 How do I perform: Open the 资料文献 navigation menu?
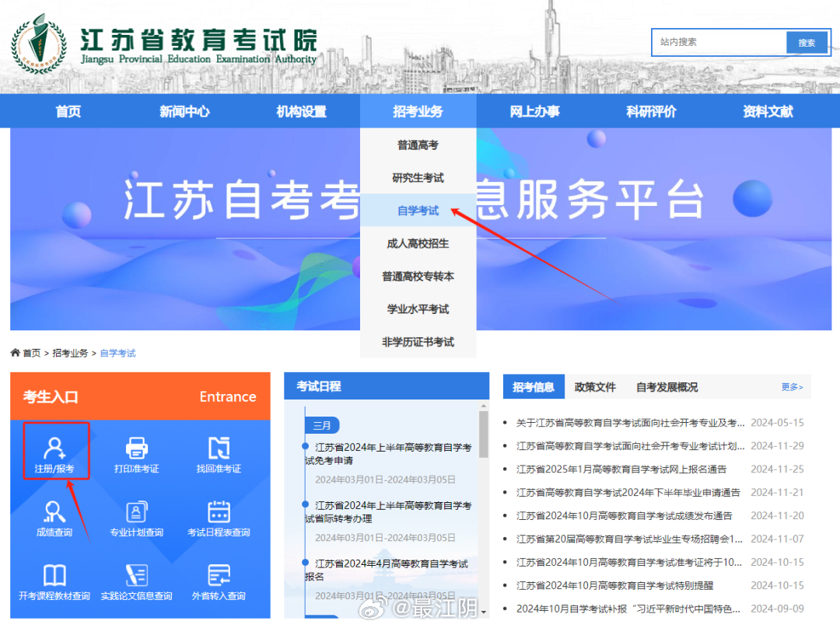(x=768, y=111)
